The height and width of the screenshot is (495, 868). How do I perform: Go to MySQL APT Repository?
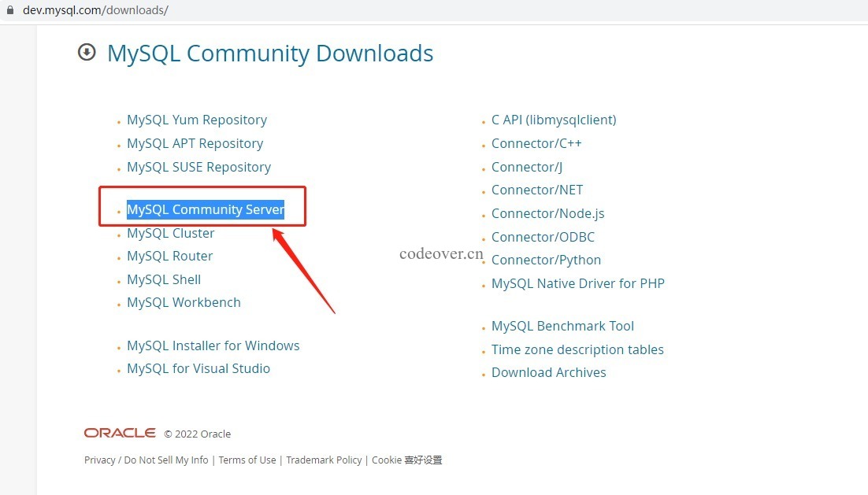click(x=195, y=143)
